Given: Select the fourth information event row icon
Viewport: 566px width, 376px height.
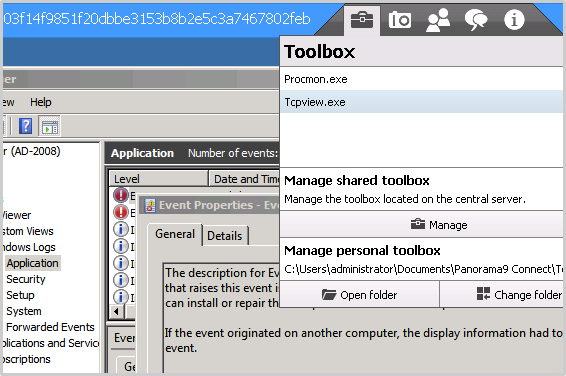Looking at the screenshot, I should tap(121, 280).
